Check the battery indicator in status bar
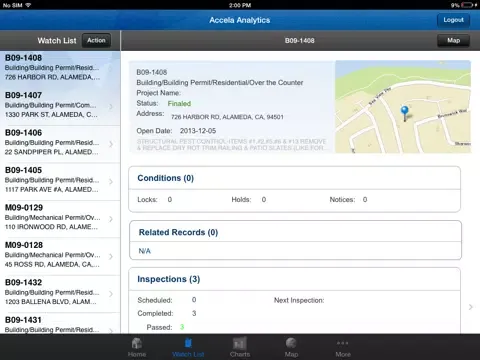Image resolution: width=480 pixels, height=360 pixels. (467, 5)
